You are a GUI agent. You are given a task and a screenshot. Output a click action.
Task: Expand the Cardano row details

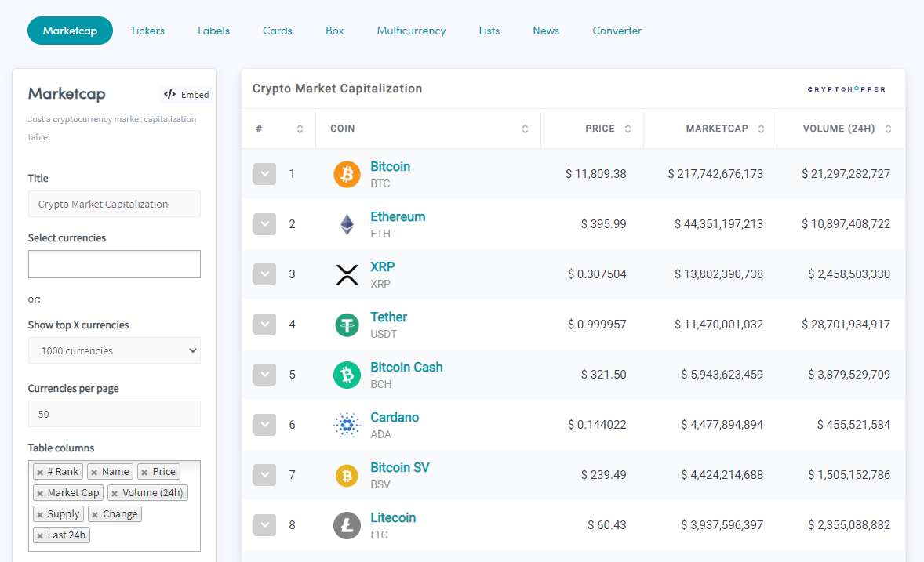[x=264, y=424]
